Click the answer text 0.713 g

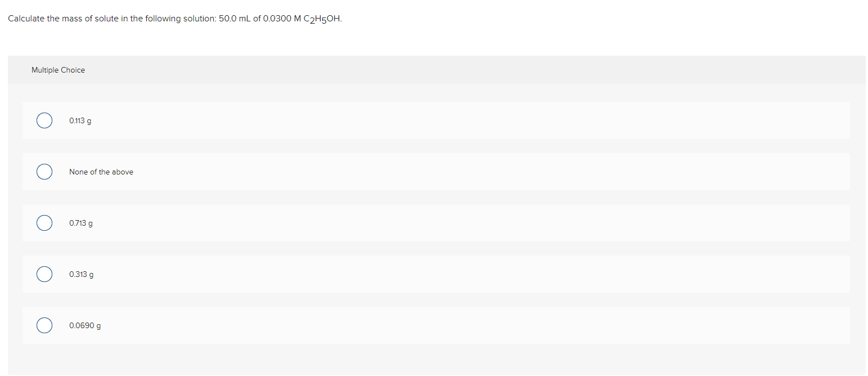coord(80,223)
